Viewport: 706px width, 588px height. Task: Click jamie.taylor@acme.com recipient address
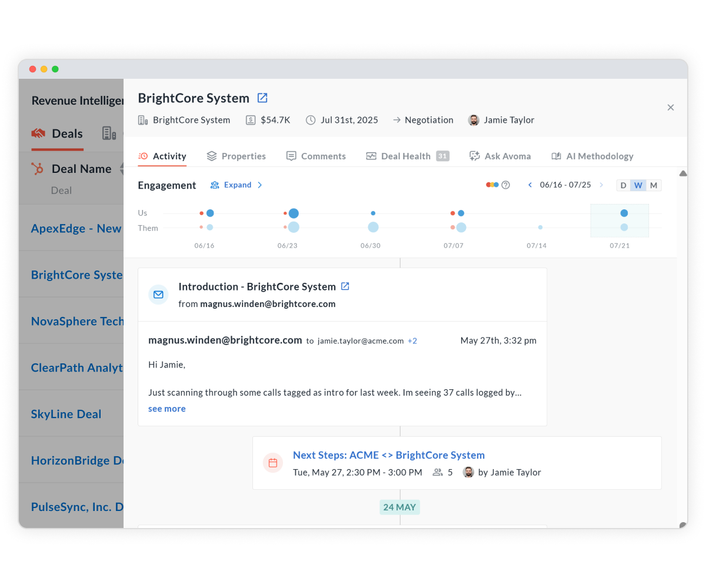coord(361,341)
